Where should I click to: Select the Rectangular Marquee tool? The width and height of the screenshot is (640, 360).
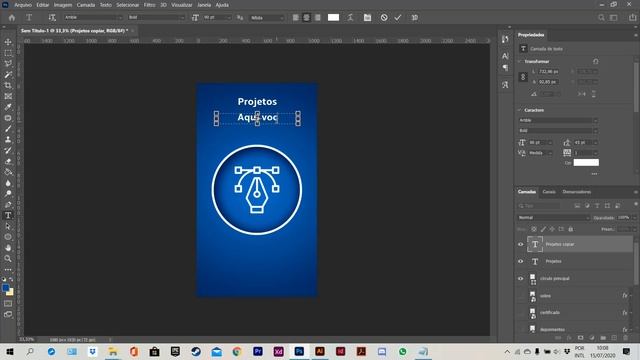point(8,53)
